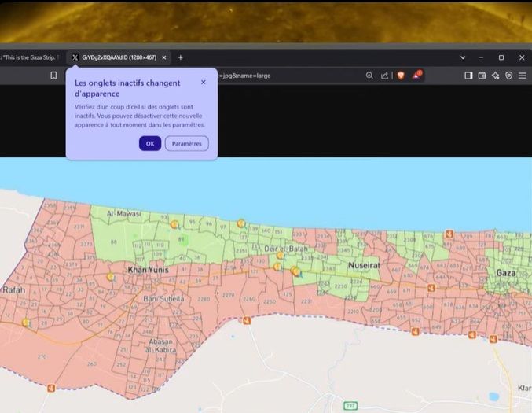The height and width of the screenshot is (413, 532).
Task: Click the VPN shield icon
Action: [508, 76]
